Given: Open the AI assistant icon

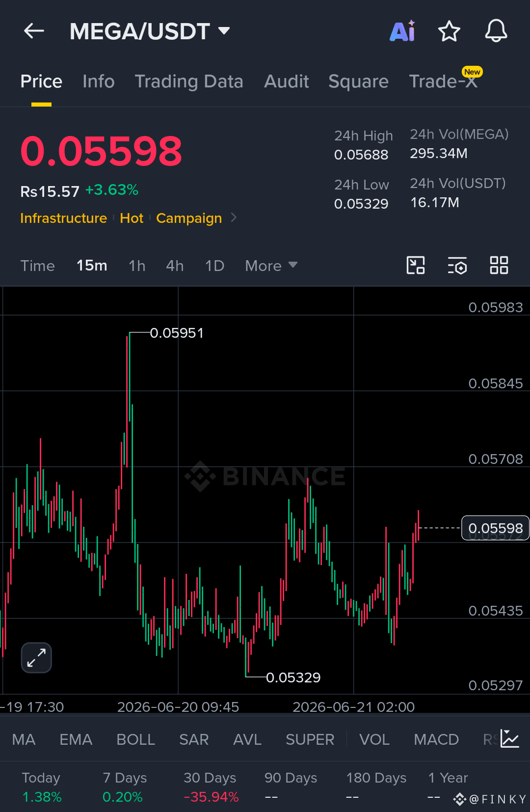Looking at the screenshot, I should tap(402, 31).
